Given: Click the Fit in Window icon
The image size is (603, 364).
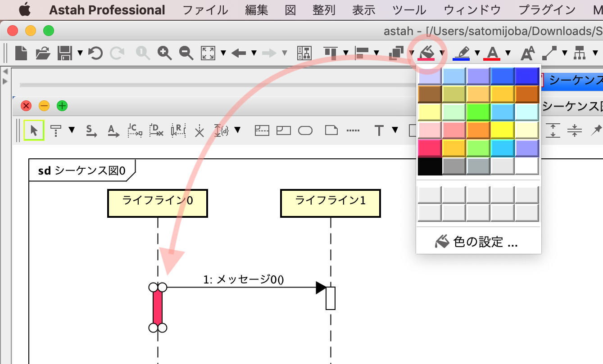Looking at the screenshot, I should [208, 53].
